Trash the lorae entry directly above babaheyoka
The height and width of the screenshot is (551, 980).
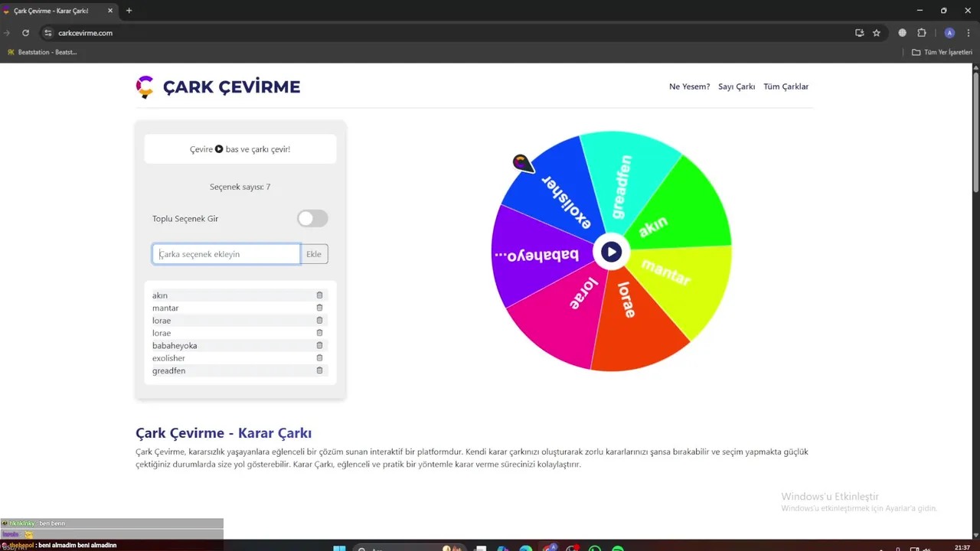tap(319, 333)
